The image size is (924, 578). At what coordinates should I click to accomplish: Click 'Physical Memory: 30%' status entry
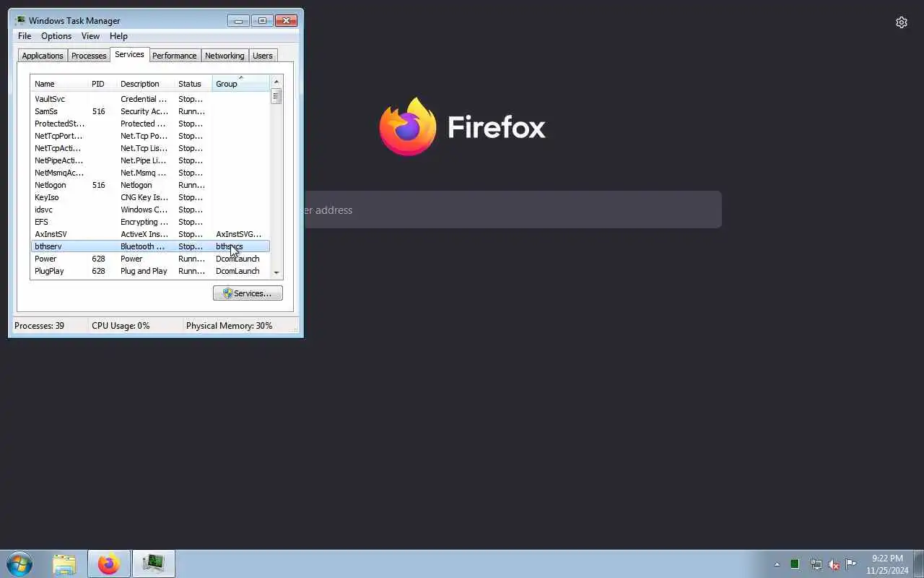[230, 326]
